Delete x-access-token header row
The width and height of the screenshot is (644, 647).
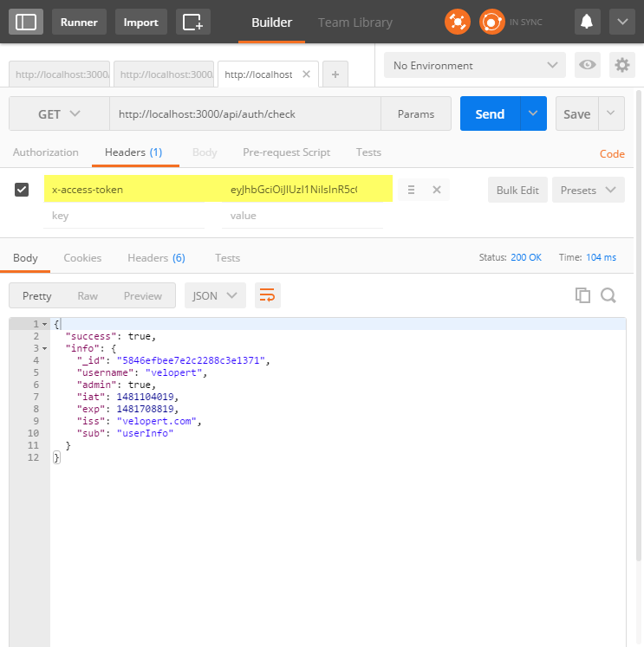436,190
